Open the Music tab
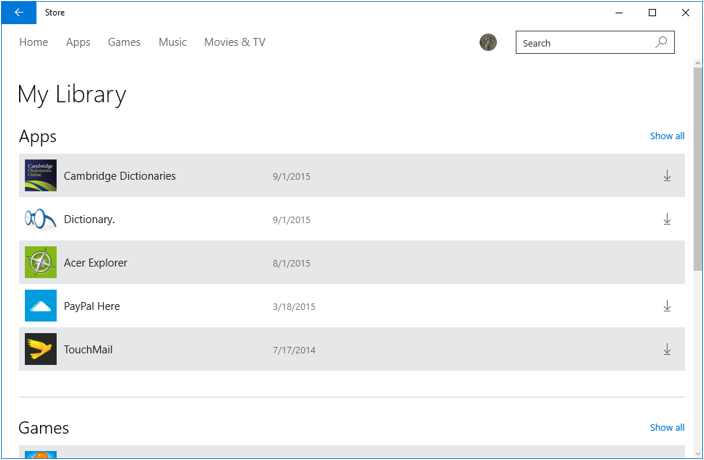This screenshot has width=704, height=460. 172,42
